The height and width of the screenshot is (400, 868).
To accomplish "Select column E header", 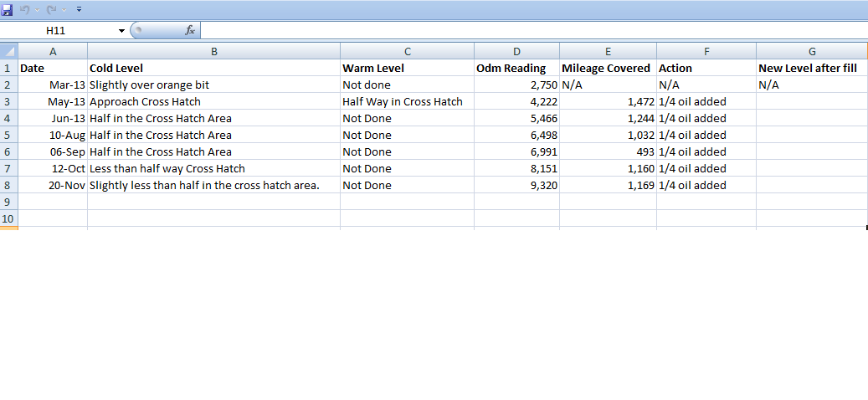I will pyautogui.click(x=609, y=51).
